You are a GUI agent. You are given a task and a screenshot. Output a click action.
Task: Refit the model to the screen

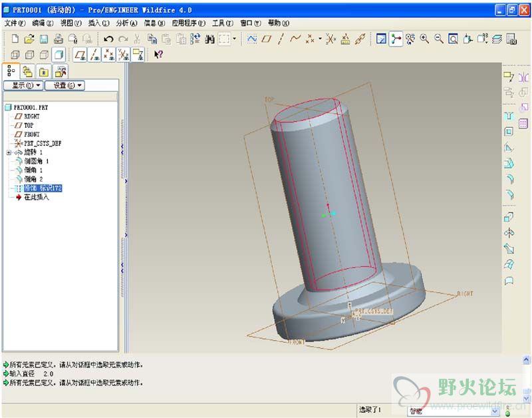click(453, 39)
